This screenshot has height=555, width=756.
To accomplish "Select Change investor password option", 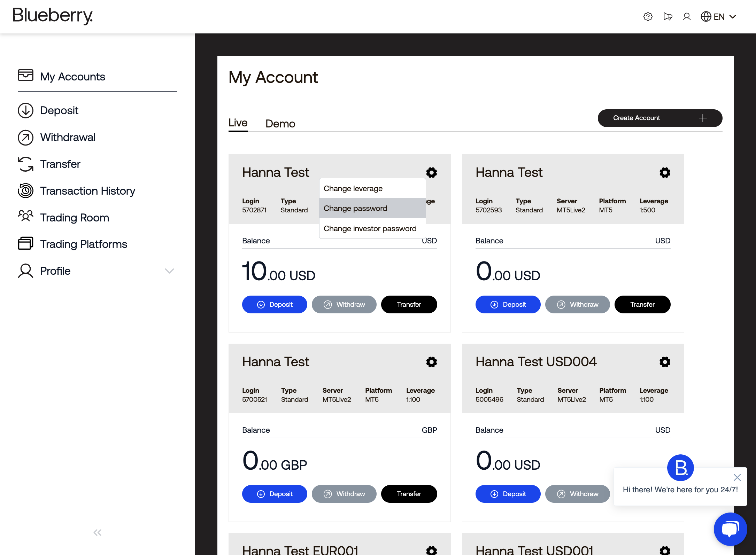I will pos(372,228).
